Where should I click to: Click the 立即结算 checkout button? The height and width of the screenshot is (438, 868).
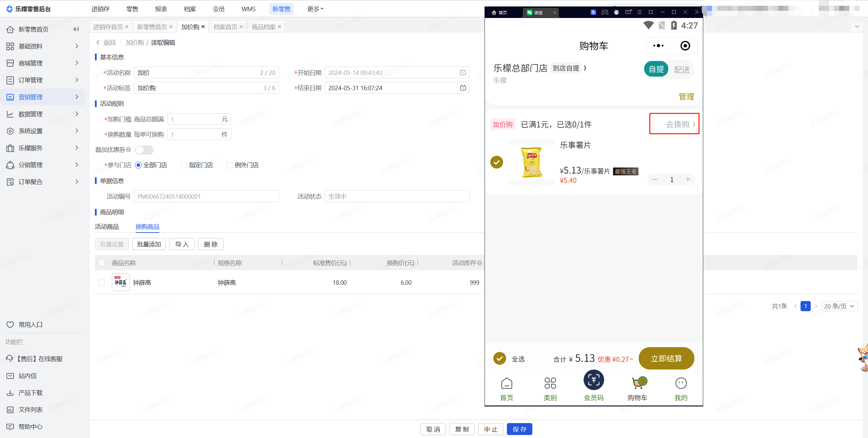click(666, 358)
